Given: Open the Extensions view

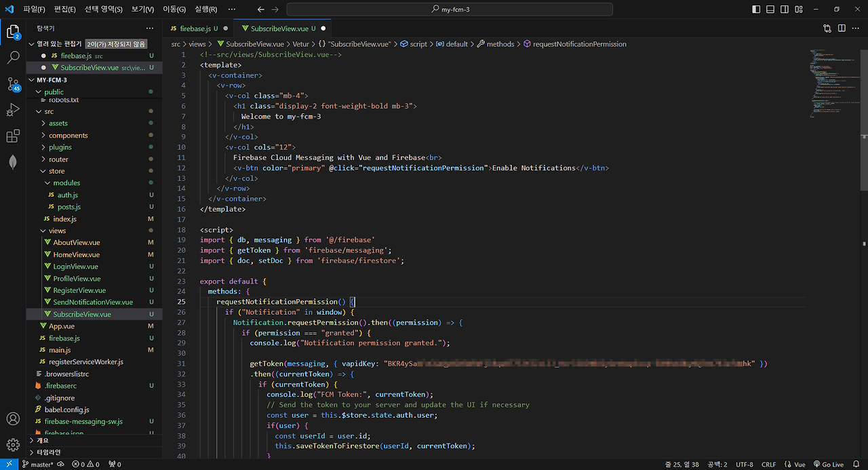Looking at the screenshot, I should pos(13,136).
